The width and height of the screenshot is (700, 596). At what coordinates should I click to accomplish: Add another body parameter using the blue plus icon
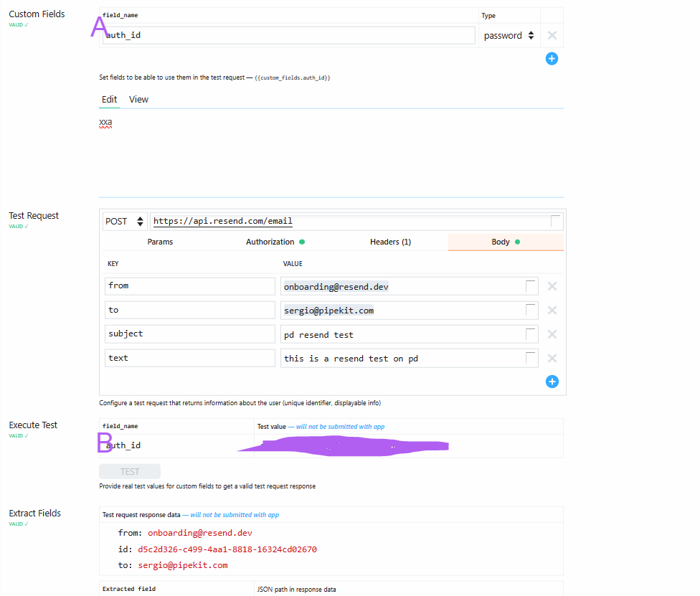(552, 381)
